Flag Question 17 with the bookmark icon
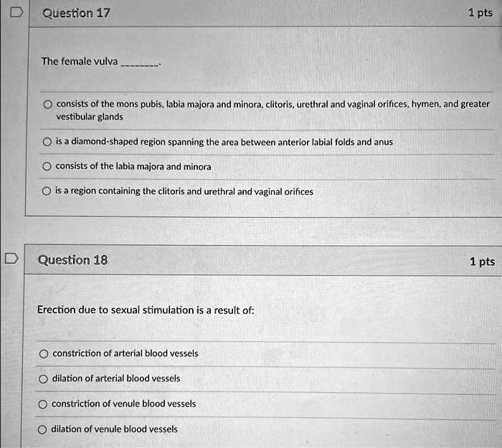Viewport: 502px width, 448px height. point(16,12)
